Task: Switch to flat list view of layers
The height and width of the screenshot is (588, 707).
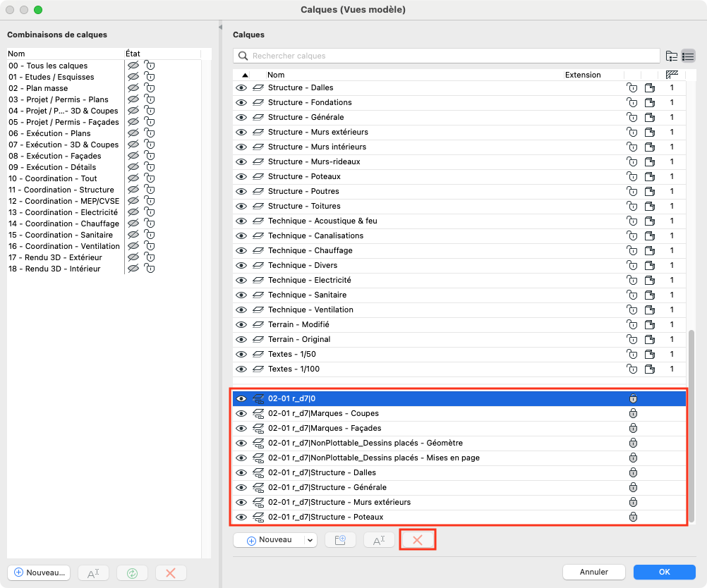Action: tap(688, 56)
